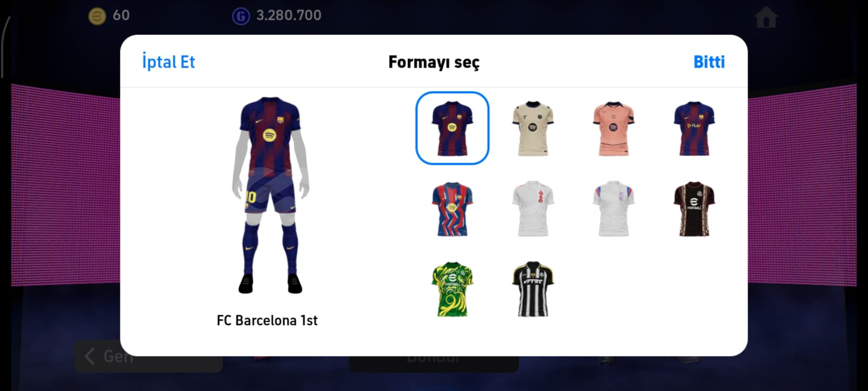Click the FC Barcelona 1st label
868x391 pixels.
coord(267,320)
